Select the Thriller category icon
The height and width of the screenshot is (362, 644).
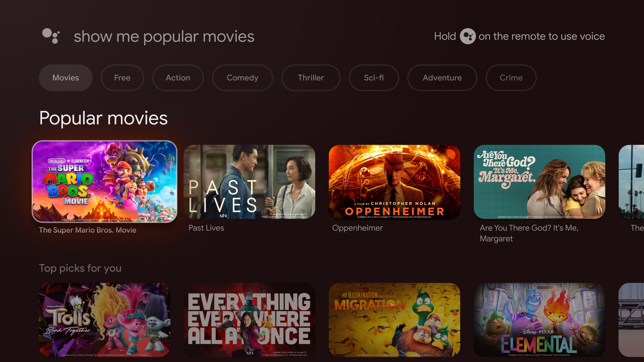tap(310, 77)
